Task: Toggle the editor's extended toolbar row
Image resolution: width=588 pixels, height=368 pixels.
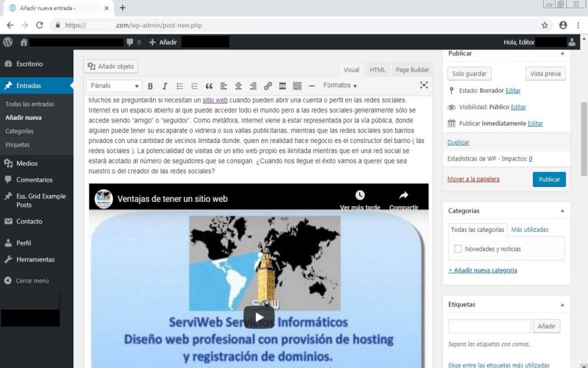Action: (297, 86)
